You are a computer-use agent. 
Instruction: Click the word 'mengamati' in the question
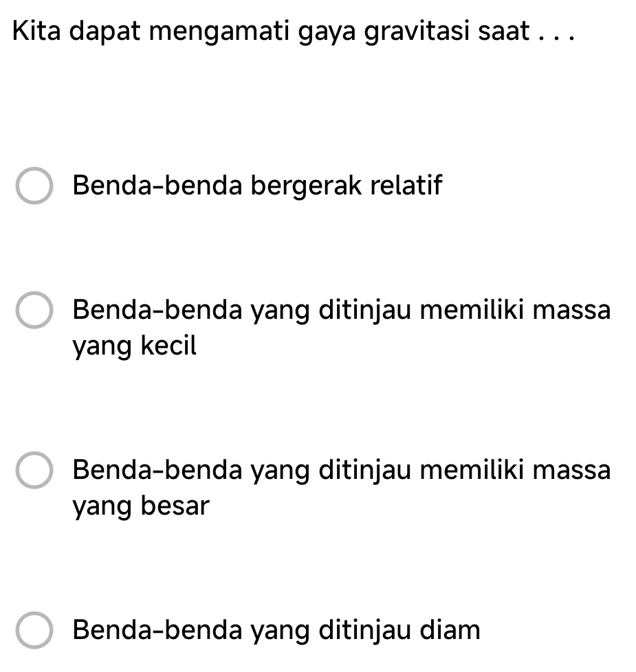tap(219, 32)
